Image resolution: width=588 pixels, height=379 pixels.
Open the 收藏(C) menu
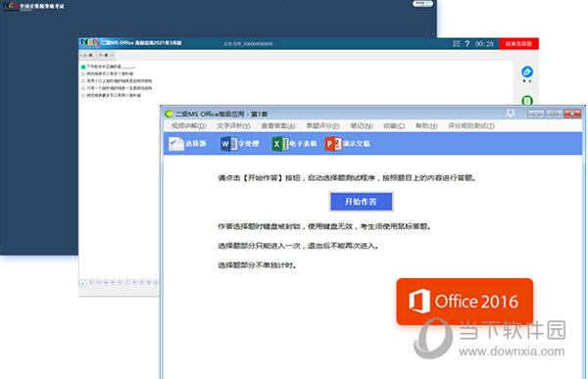(x=394, y=126)
